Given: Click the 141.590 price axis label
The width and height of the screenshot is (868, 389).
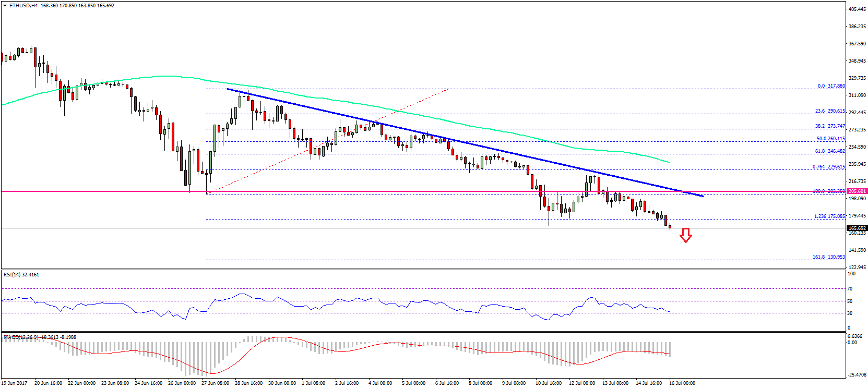Looking at the screenshot, I should [858, 250].
